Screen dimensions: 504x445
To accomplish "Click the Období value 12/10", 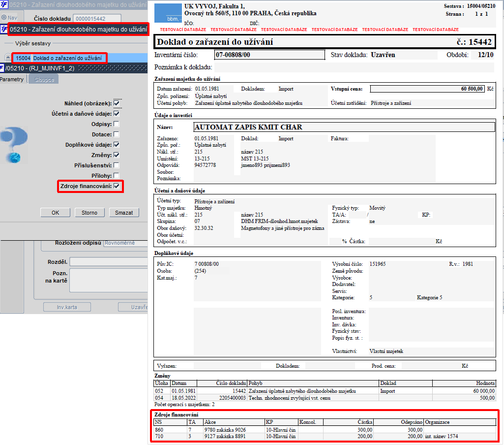I will pos(485,55).
